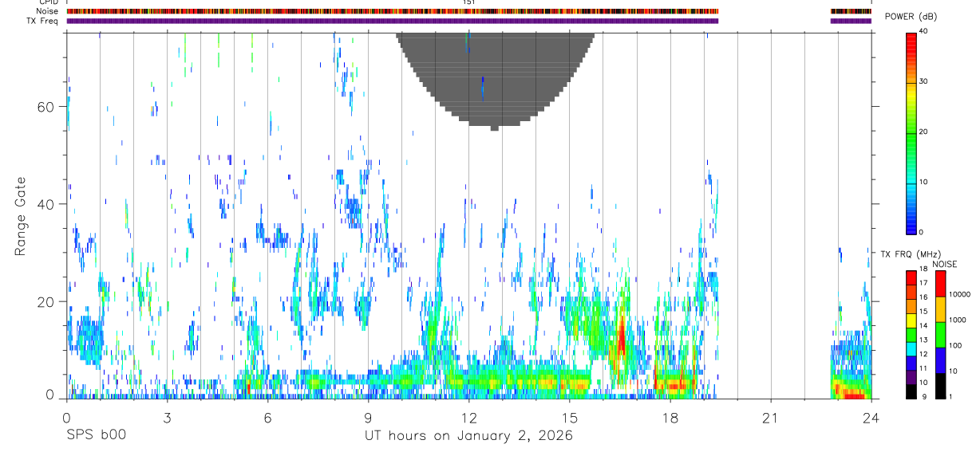Click the noise strip above the plot

pos(393,11)
